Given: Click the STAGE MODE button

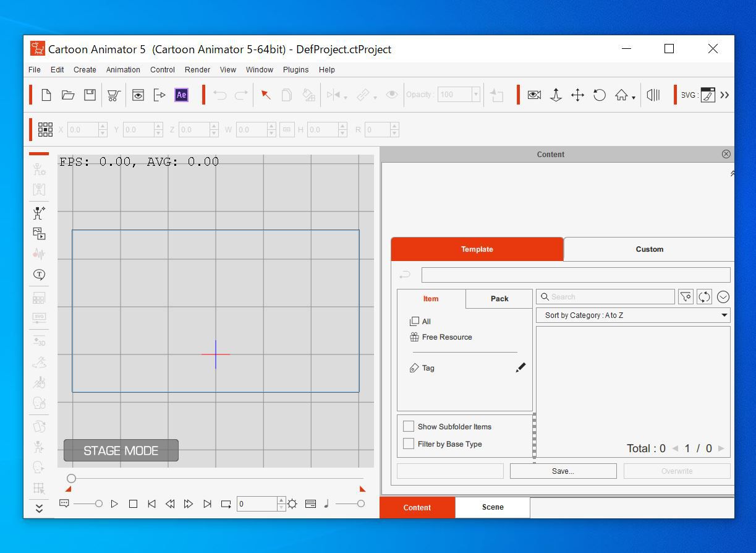Looking at the screenshot, I should [x=121, y=450].
